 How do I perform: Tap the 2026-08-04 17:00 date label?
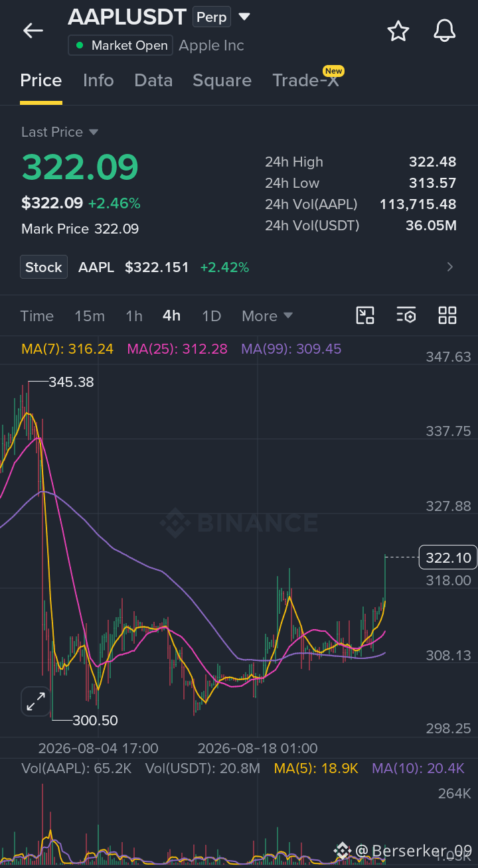tap(98, 749)
